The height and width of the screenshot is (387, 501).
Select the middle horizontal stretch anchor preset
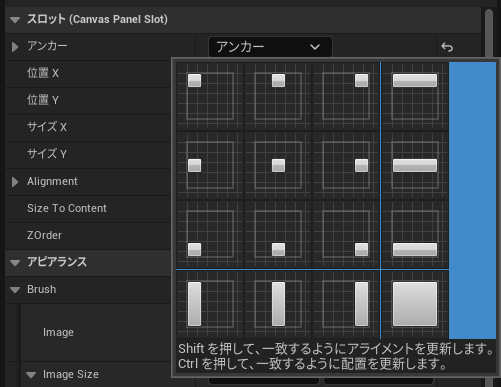point(415,165)
